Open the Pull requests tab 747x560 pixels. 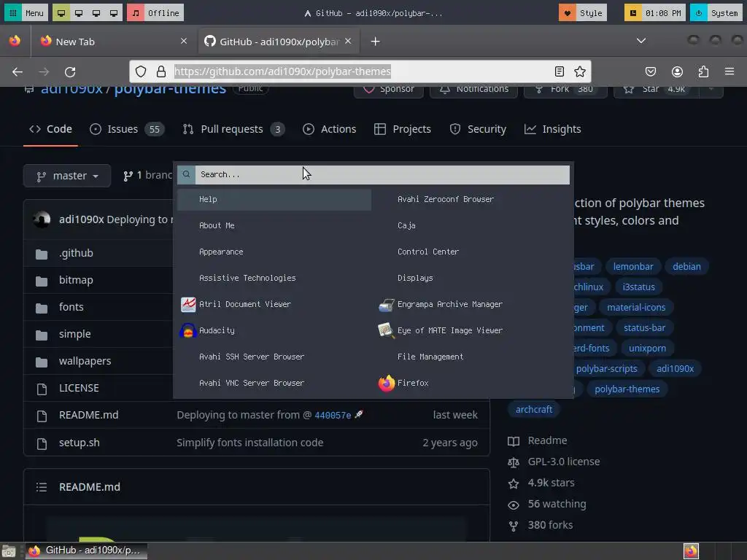(x=233, y=129)
